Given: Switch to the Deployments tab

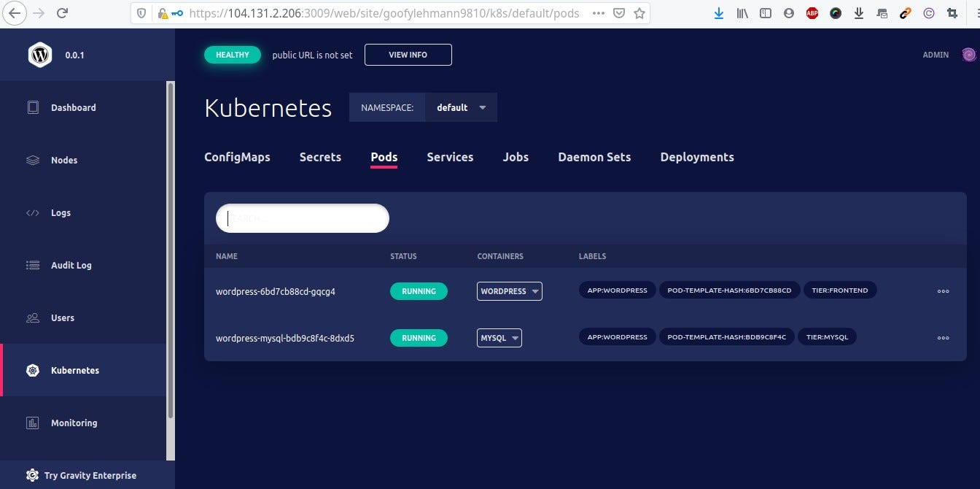Looking at the screenshot, I should tap(697, 157).
